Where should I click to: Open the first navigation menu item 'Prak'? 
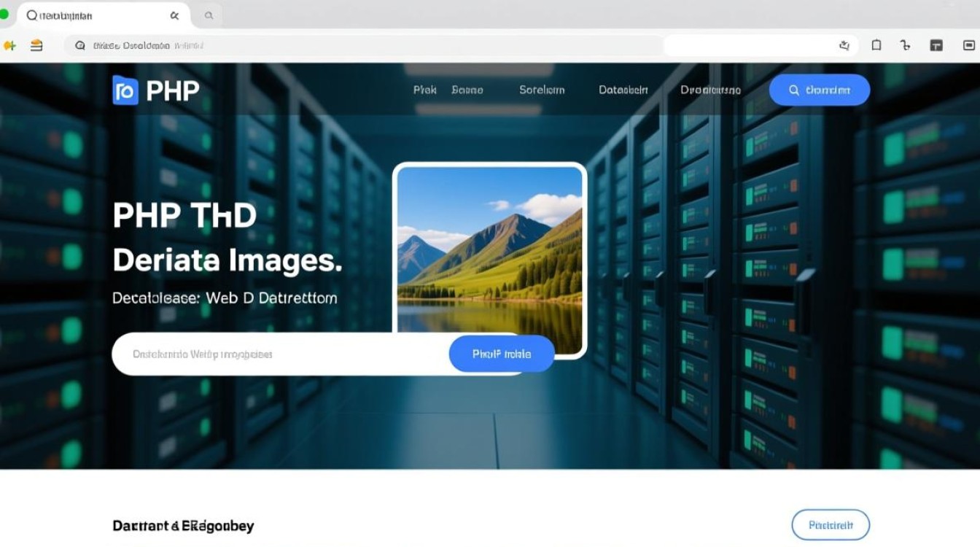point(424,90)
